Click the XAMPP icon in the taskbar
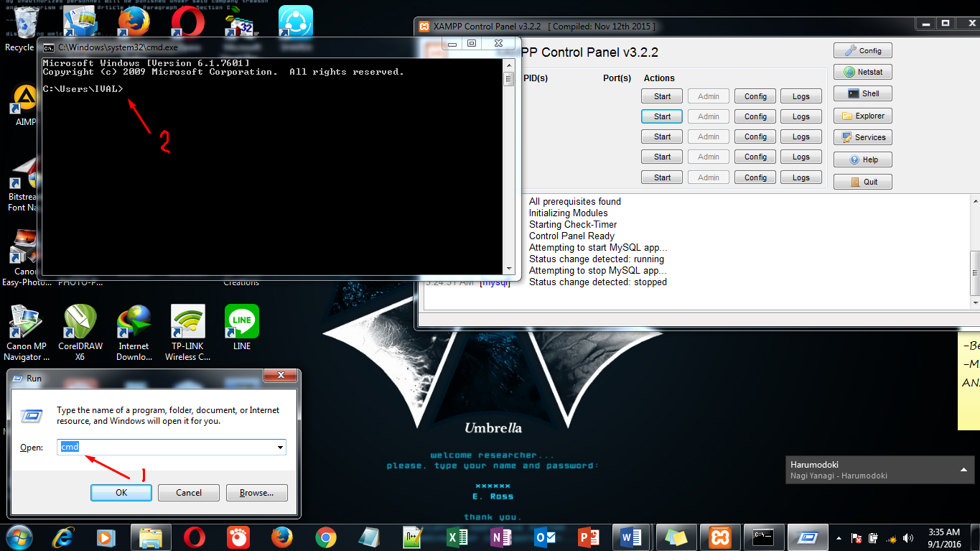 pos(719,537)
